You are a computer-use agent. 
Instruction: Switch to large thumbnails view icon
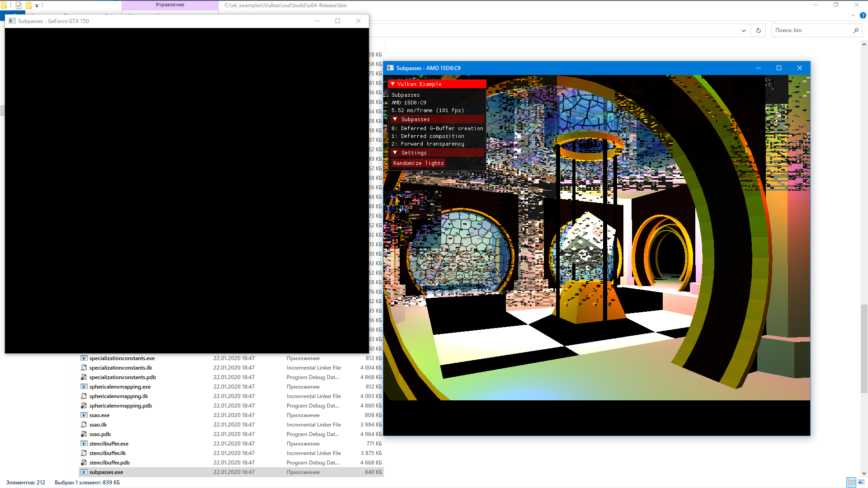[862, 483]
